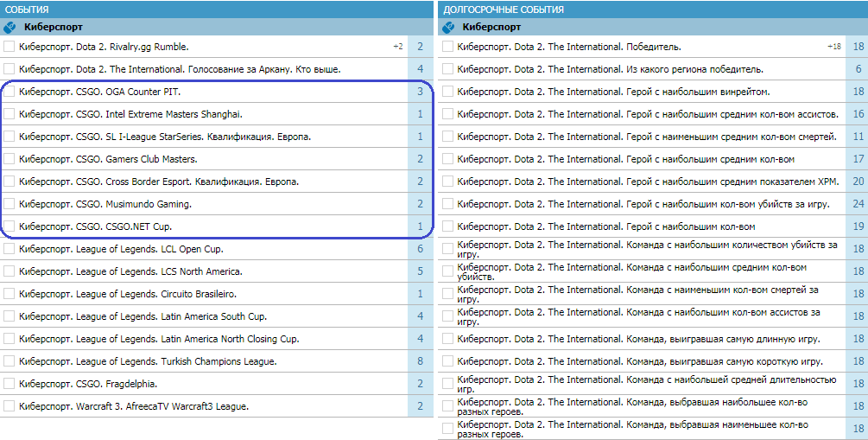
Task: Check the Dota 2 Rivalry.gg Rumble checkbox
Action: tap(9, 47)
